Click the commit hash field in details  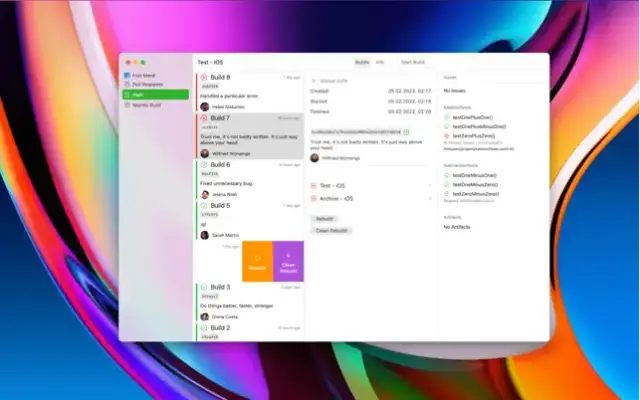click(x=356, y=132)
